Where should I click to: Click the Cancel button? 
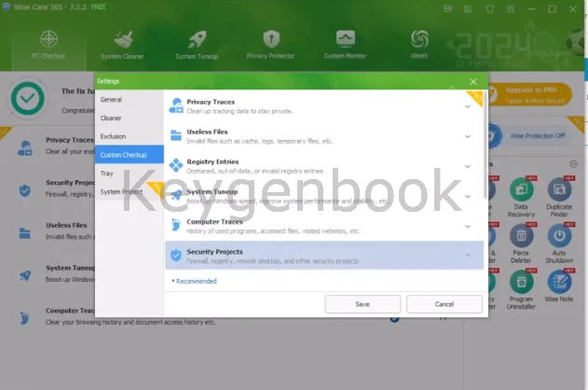point(444,304)
